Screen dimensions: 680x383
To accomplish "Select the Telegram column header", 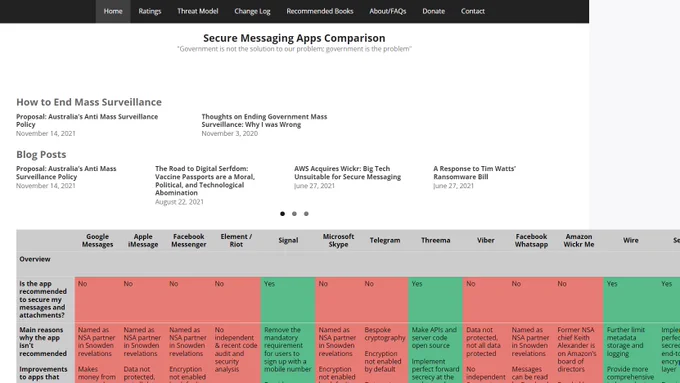I will pos(385,240).
